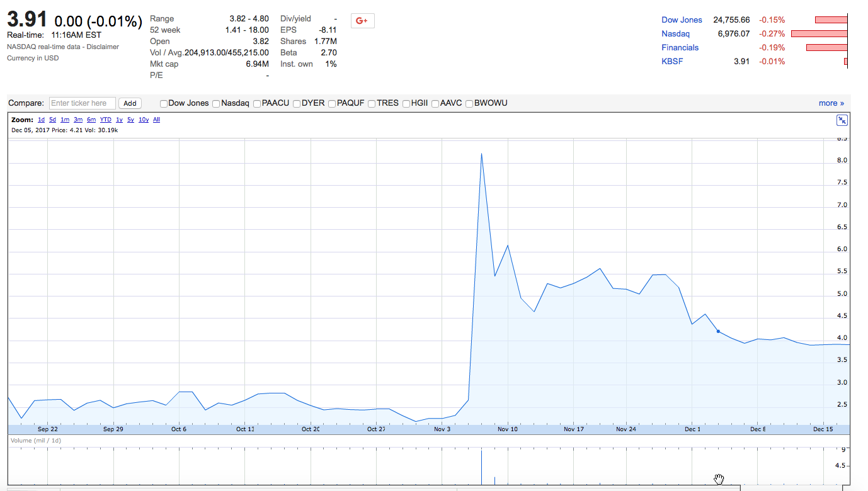Set the zoom to 10y
The width and height of the screenshot is (868, 491).
(x=144, y=120)
